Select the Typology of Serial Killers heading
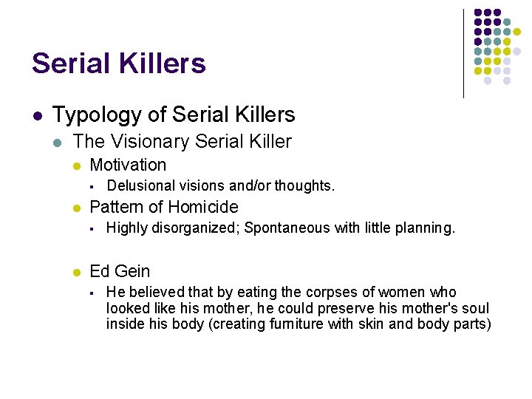Image resolution: width=532 pixels, height=399 pixels. 174,115
